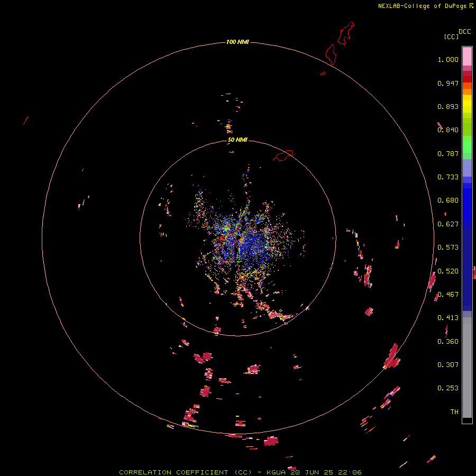Click the TH threshold label
Screen dimensions: 476x476
tap(454, 412)
